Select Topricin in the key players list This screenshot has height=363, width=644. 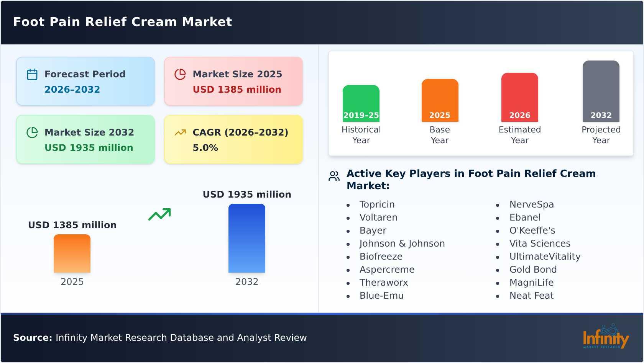point(377,204)
